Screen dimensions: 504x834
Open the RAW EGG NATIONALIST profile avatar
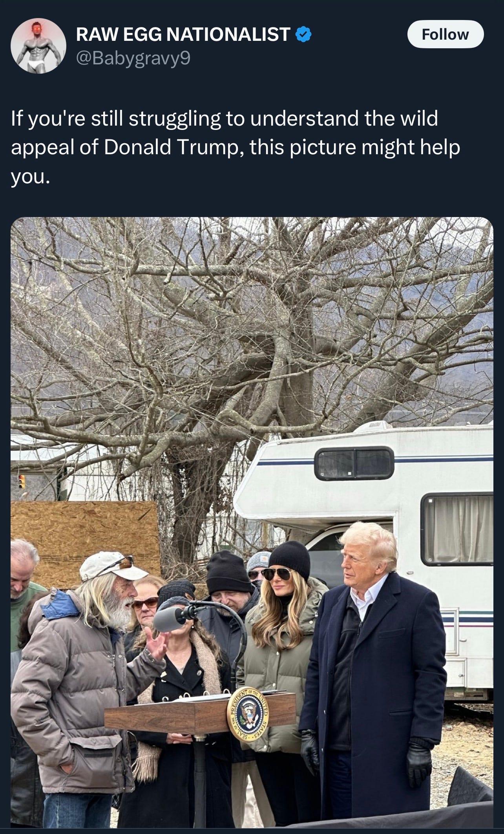coord(38,46)
